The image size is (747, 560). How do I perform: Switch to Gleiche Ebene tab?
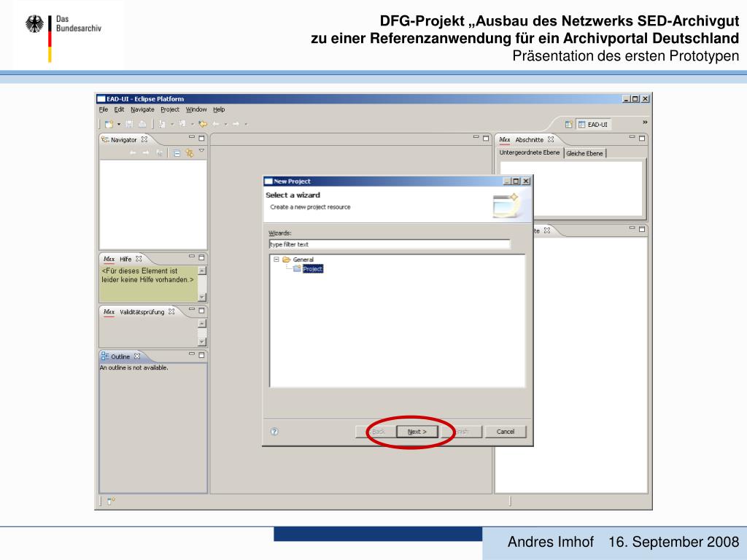(x=584, y=153)
